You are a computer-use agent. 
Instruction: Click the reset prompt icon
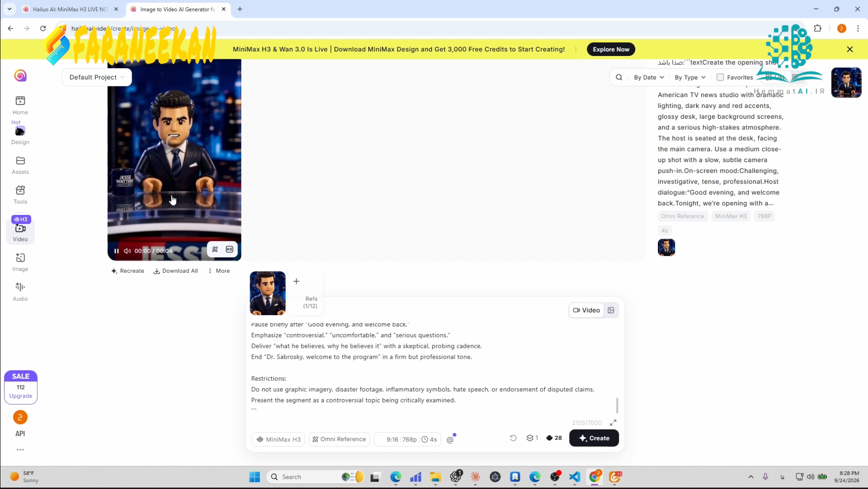point(513,438)
